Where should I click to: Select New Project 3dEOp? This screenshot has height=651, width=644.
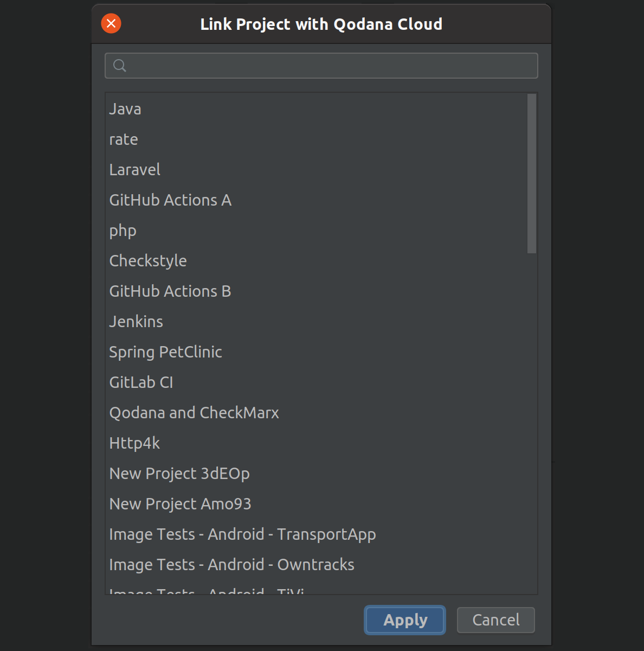(x=179, y=473)
